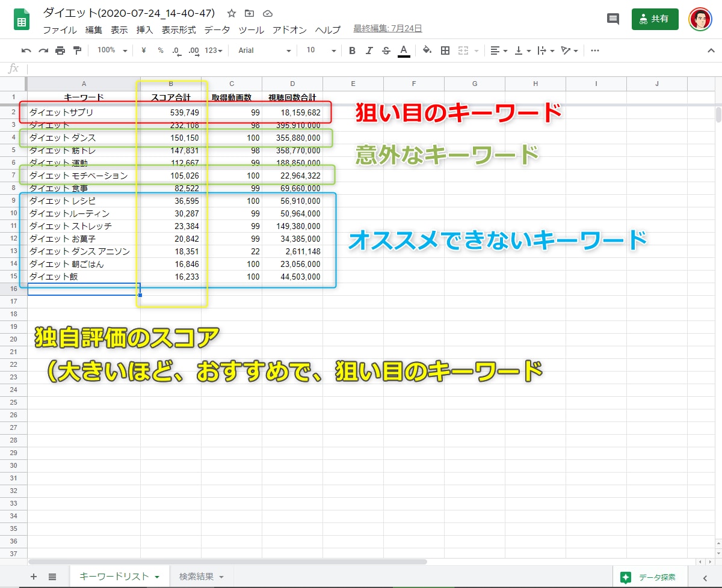Click the formula bar input
The image size is (722, 588).
click(373, 69)
